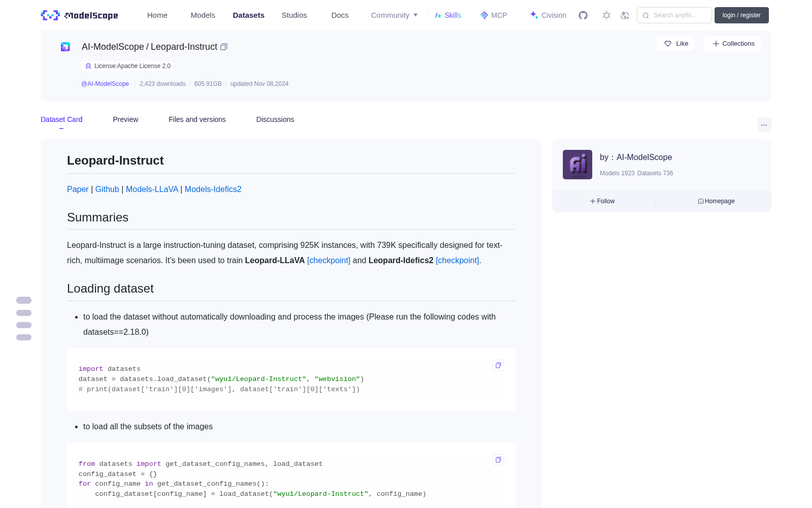Image resolution: width=812 pixels, height=508 pixels.
Task: Switch to Files and versions tab
Action: (x=197, y=119)
